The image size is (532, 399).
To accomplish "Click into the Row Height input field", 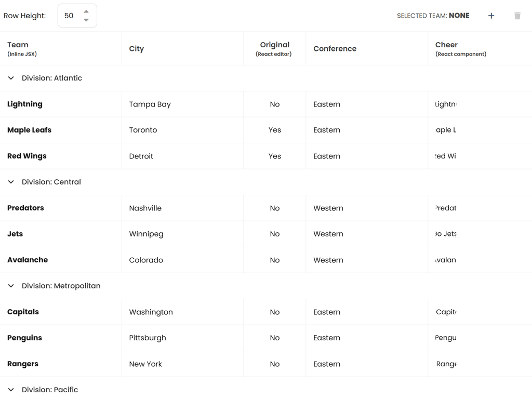I will click(x=69, y=16).
